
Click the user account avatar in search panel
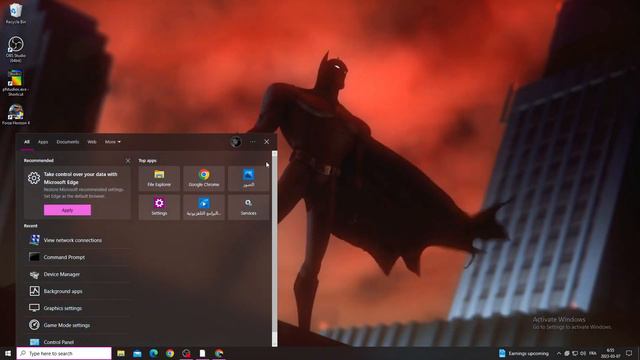236,142
